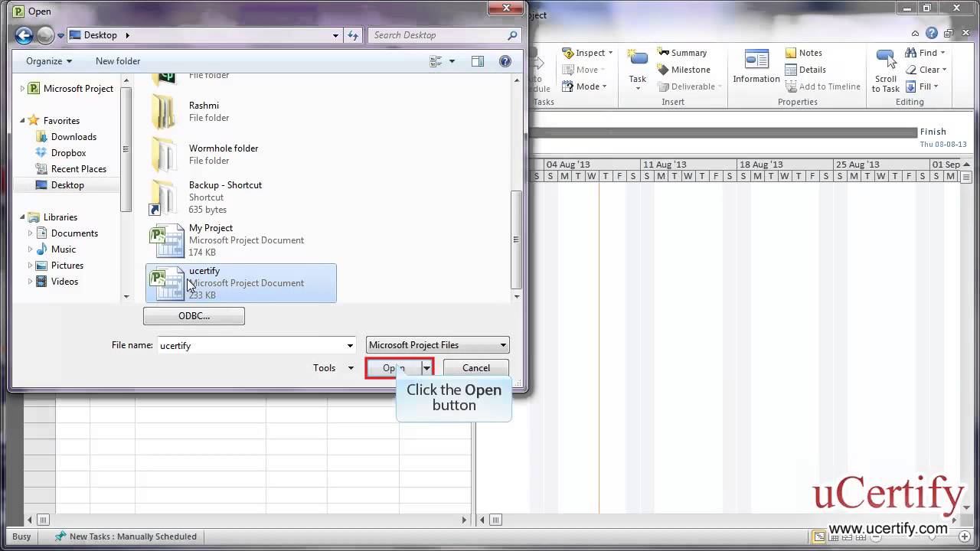This screenshot has height=551, width=980.
Task: Open the view options dropdown arrow
Action: click(x=452, y=61)
